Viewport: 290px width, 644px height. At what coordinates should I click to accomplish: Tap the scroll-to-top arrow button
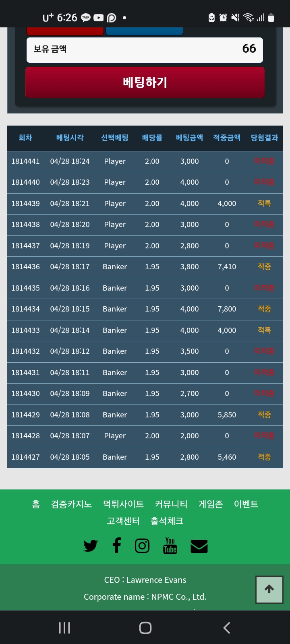coord(269,589)
